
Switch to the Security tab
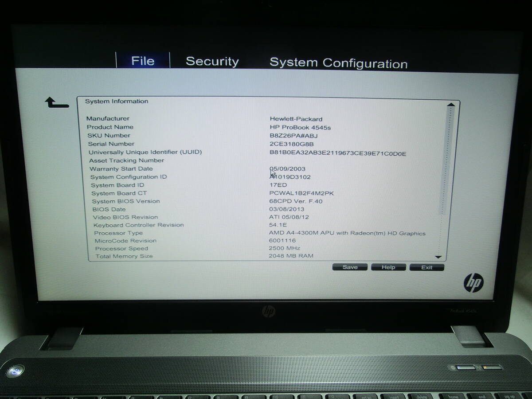point(212,62)
